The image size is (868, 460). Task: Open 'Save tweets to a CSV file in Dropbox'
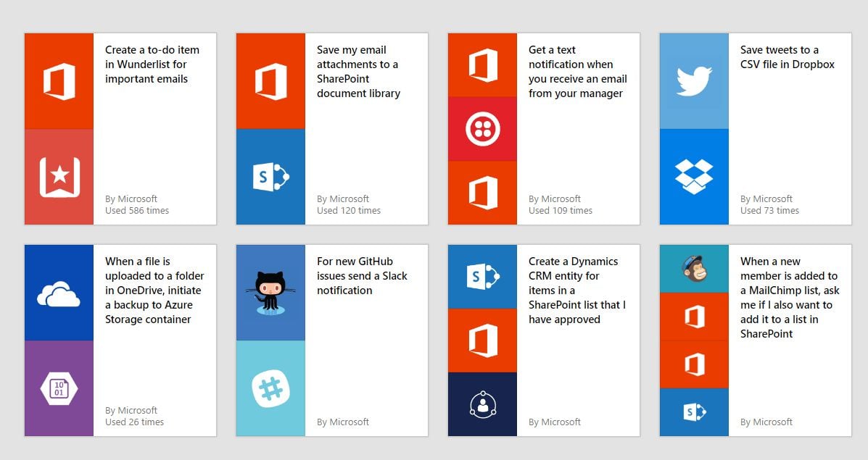click(788, 57)
